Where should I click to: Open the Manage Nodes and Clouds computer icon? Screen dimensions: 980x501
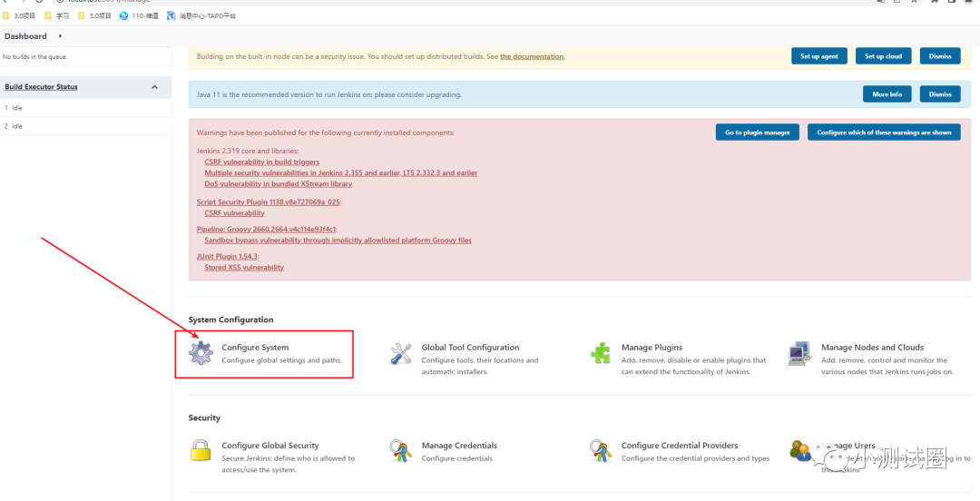click(x=800, y=353)
